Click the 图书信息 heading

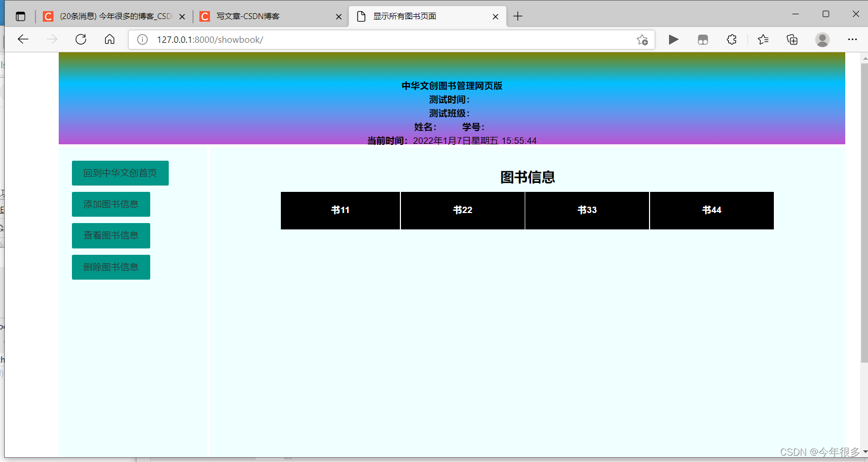click(527, 177)
